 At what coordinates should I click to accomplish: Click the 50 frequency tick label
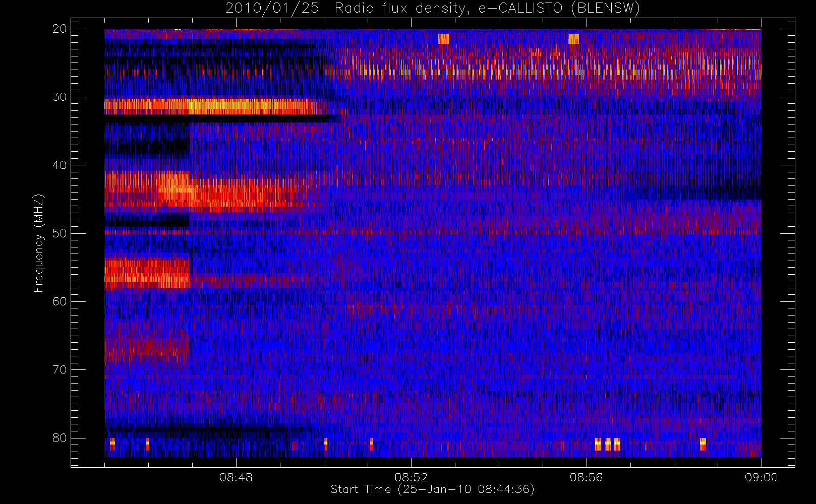click(x=60, y=233)
